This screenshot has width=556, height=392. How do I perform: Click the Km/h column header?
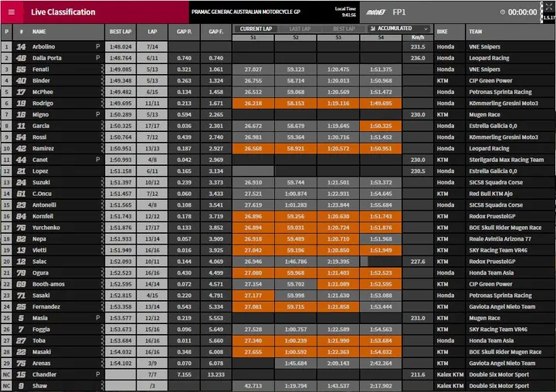point(418,37)
